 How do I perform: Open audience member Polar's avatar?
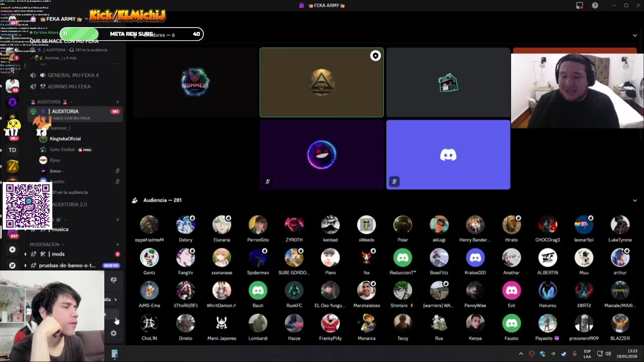403,225
